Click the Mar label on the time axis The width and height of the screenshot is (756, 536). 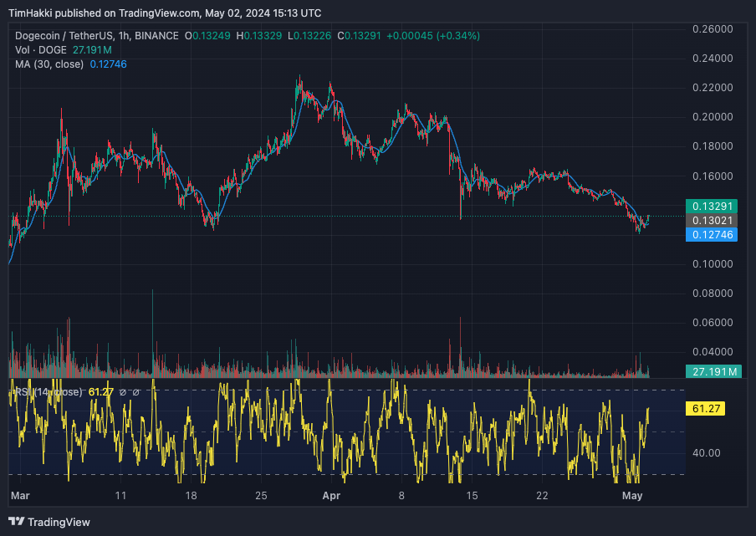click(x=18, y=496)
